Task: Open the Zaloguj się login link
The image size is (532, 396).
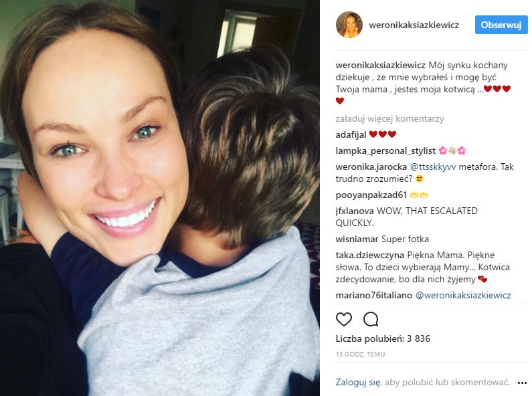Action: point(357,383)
